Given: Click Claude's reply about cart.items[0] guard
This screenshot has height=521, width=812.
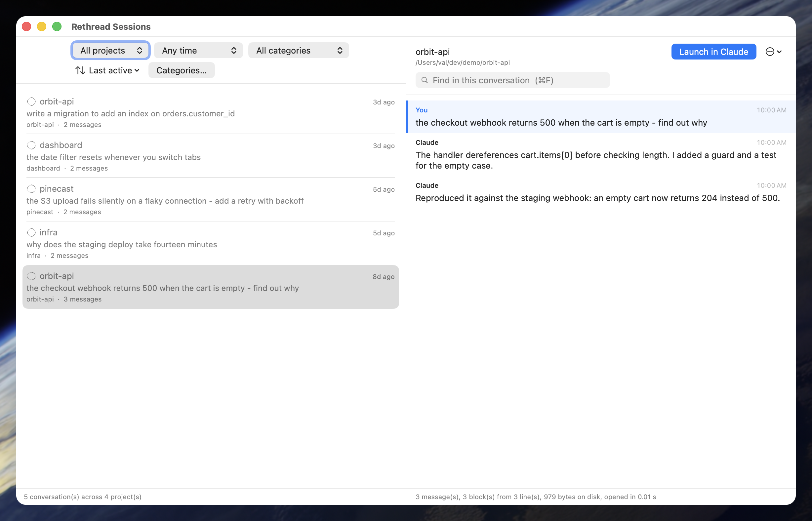Looking at the screenshot, I should point(601,155).
